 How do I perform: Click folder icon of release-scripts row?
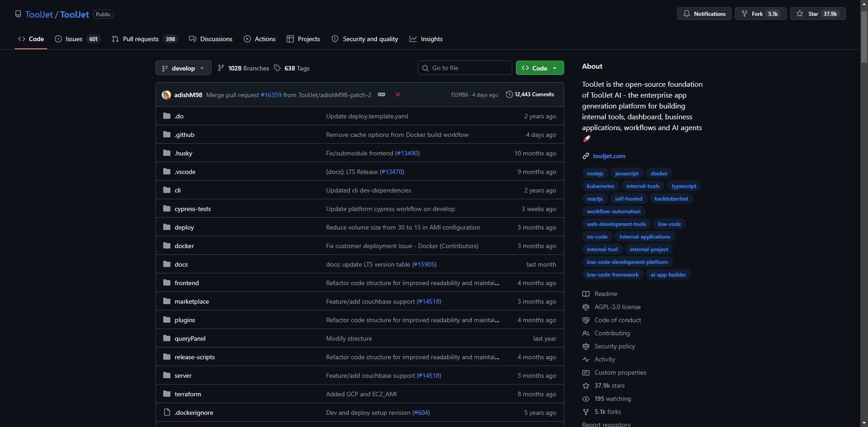167,357
